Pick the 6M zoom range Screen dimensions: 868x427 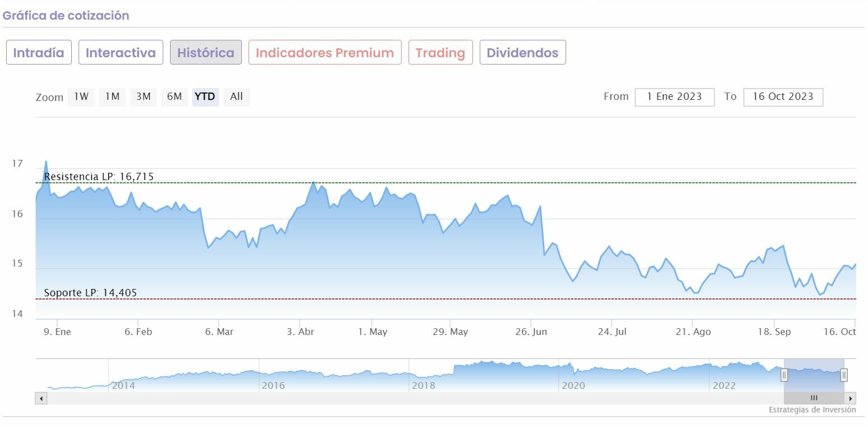pyautogui.click(x=174, y=97)
